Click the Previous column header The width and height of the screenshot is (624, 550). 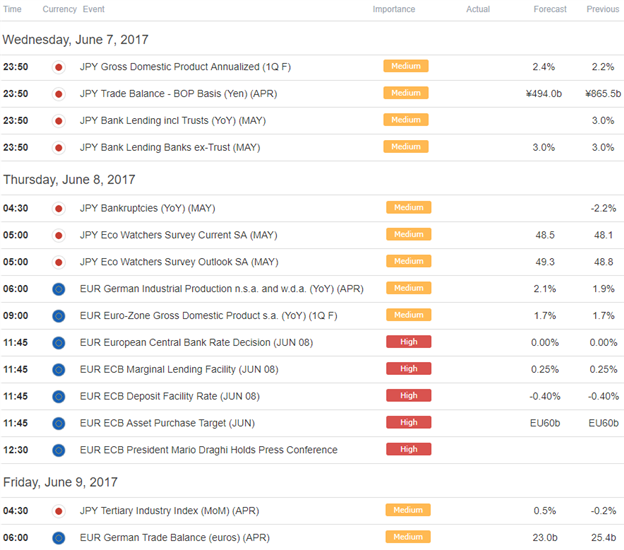(x=603, y=9)
